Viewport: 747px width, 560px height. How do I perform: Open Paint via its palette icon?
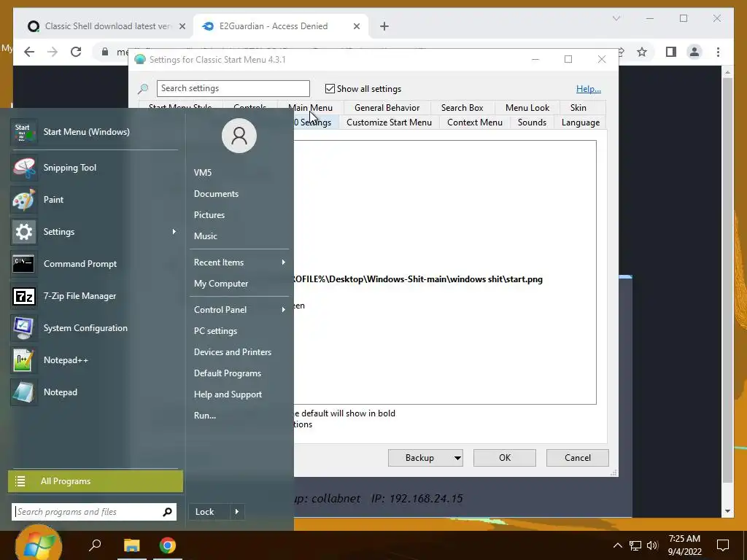(23, 200)
